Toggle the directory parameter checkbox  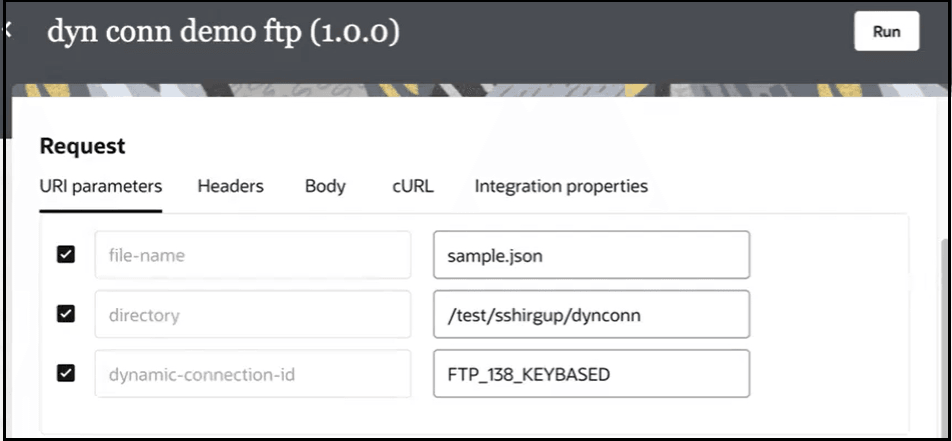66,313
